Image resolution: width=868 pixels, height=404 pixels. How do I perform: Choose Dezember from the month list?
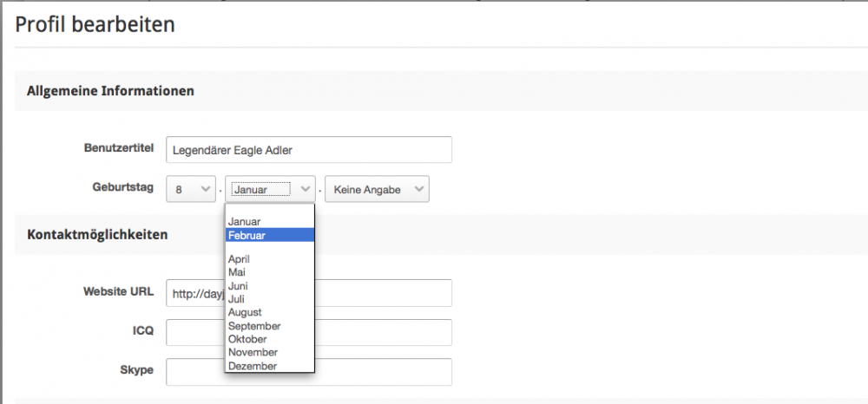pos(269,366)
